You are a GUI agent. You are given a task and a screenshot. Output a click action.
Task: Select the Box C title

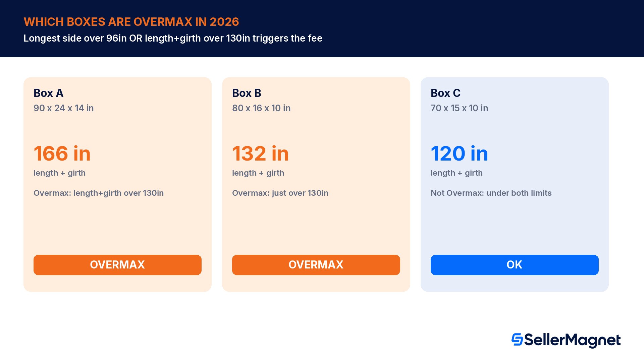(x=445, y=93)
